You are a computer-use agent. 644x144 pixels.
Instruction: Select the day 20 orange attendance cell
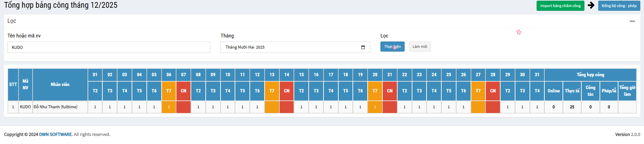tap(375, 107)
